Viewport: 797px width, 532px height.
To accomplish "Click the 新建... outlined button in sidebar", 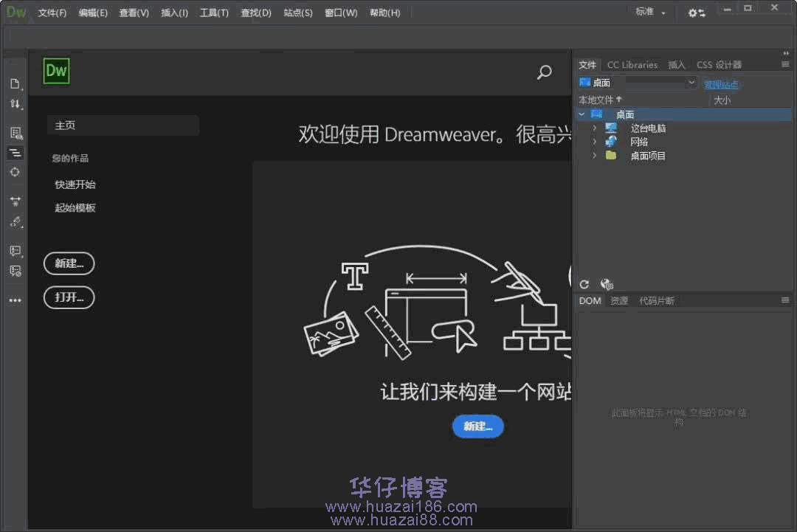I will coord(69,263).
